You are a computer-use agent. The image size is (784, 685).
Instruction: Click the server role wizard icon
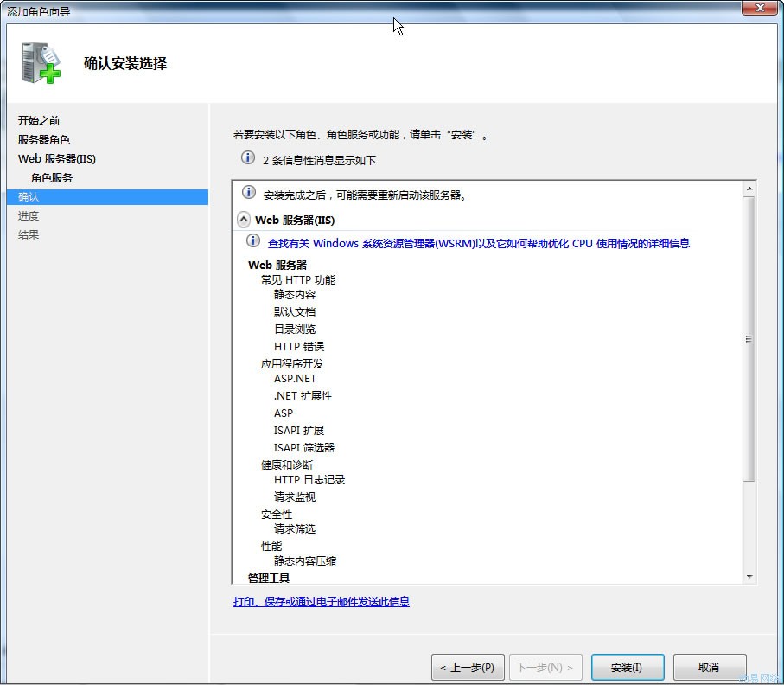40,63
